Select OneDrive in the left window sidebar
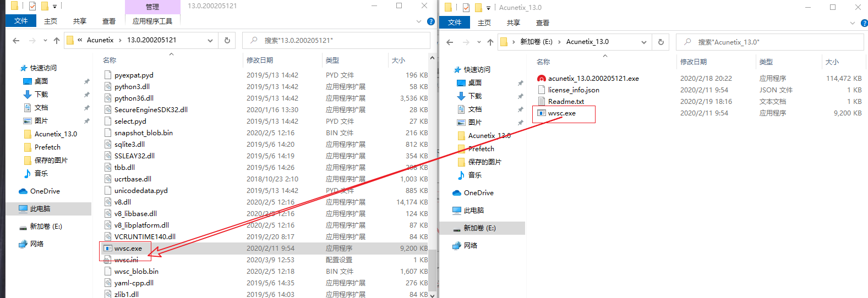The width and height of the screenshot is (868, 298). tap(45, 191)
